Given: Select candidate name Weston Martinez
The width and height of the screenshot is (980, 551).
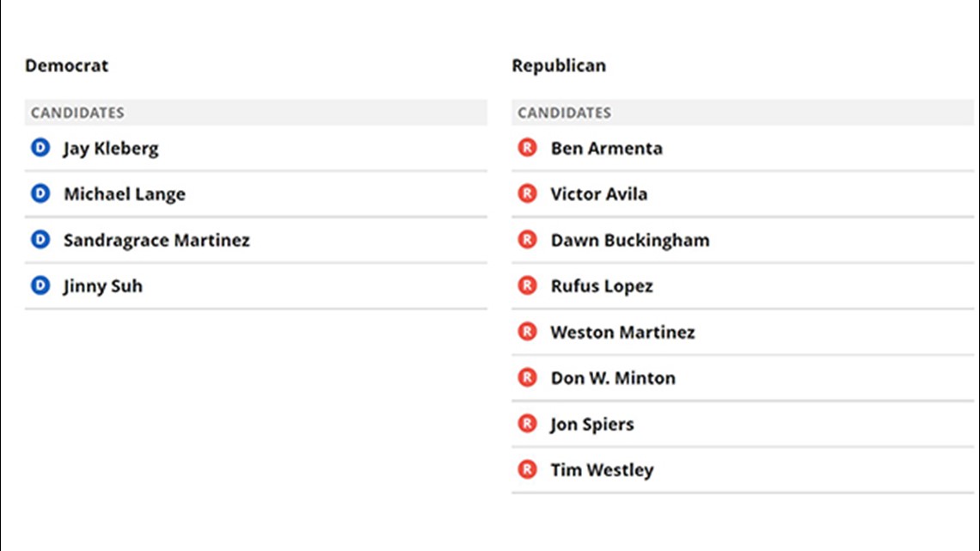Looking at the screenshot, I should pyautogui.click(x=622, y=333).
